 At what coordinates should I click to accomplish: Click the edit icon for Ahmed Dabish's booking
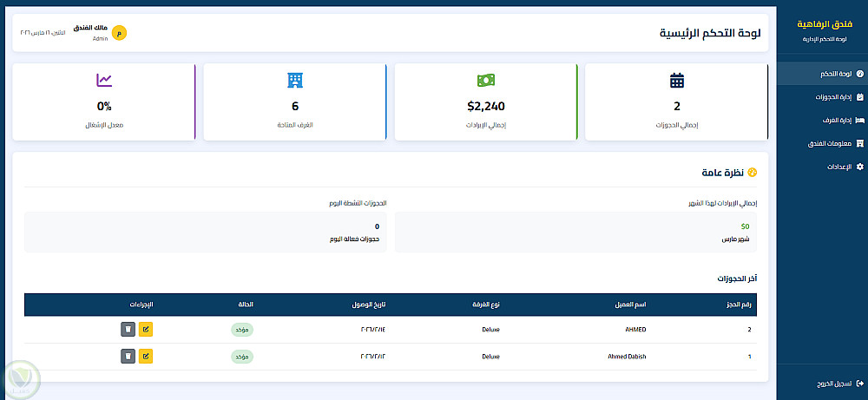(146, 357)
